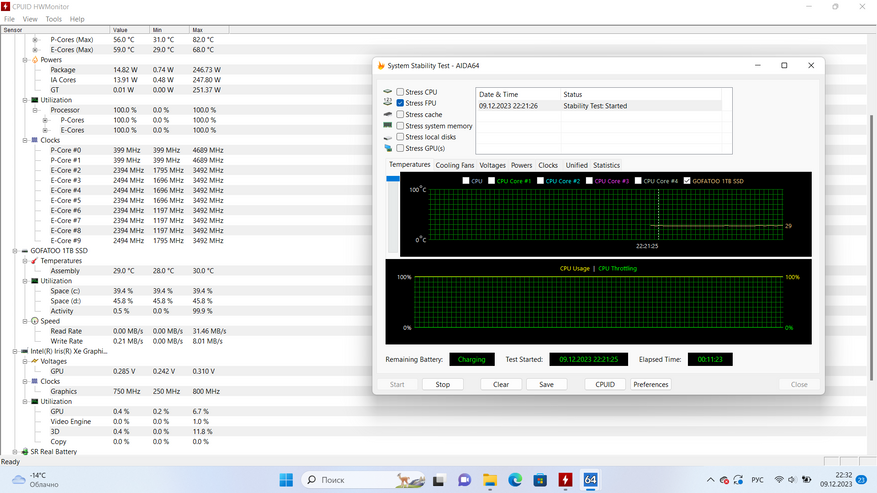Image resolution: width=877 pixels, height=493 pixels.
Task: Click the Windows Start button
Action: (x=286, y=480)
